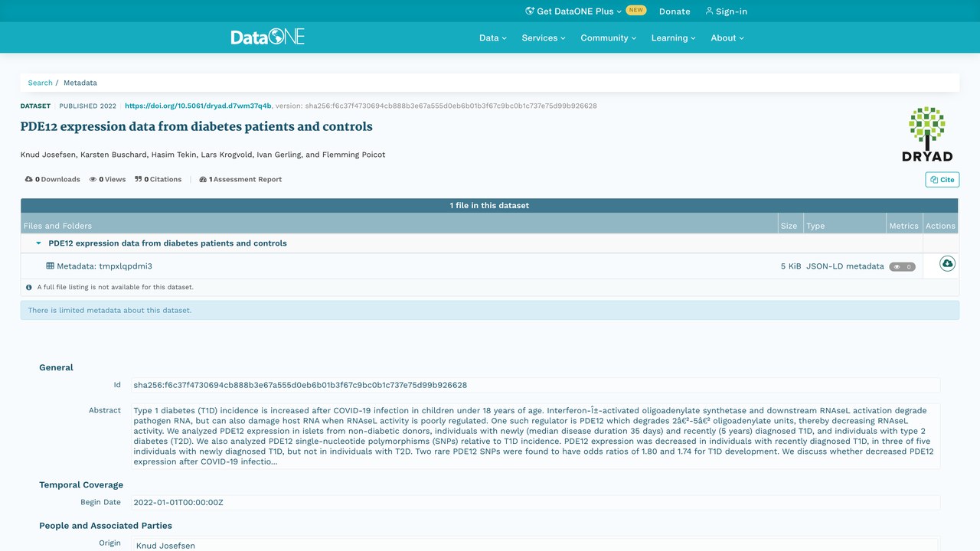
Task: Open the DataONE home logo
Action: [x=268, y=37]
